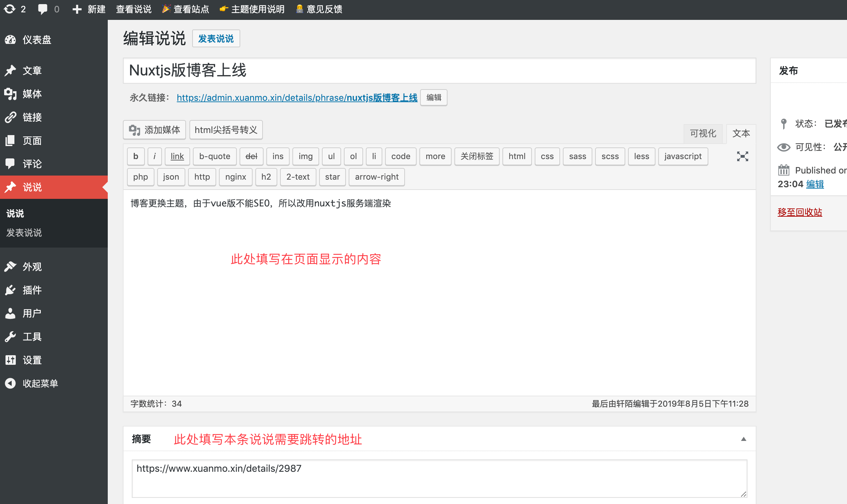Viewport: 847px width, 504px height.
Task: Open 评论 from the sidebar
Action: click(x=32, y=164)
